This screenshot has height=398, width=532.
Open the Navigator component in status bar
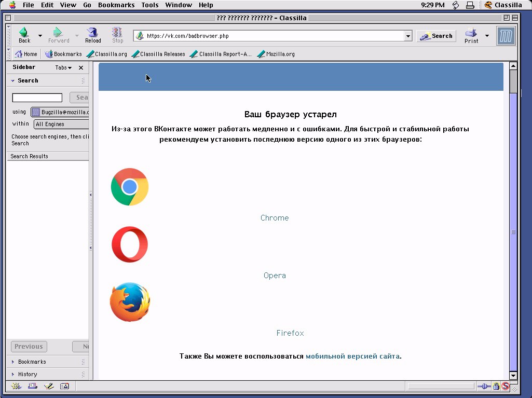pyautogui.click(x=16, y=386)
